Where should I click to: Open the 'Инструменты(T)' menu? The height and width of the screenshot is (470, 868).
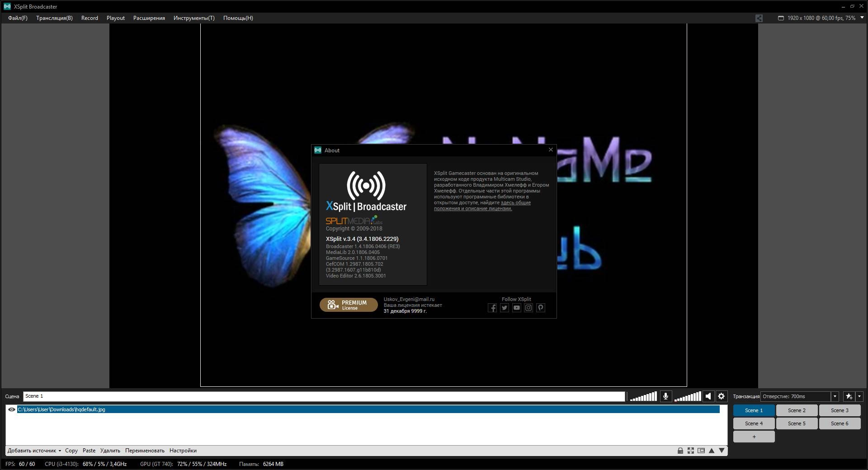point(194,18)
